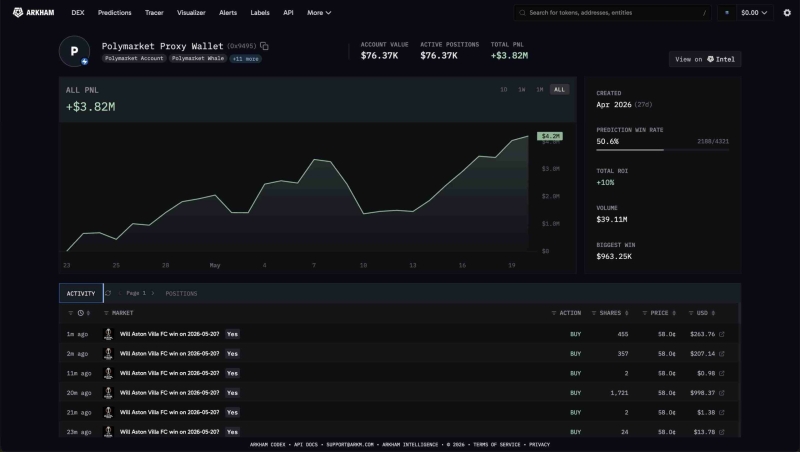Open the API page
The width and height of the screenshot is (800, 452).
coord(288,13)
